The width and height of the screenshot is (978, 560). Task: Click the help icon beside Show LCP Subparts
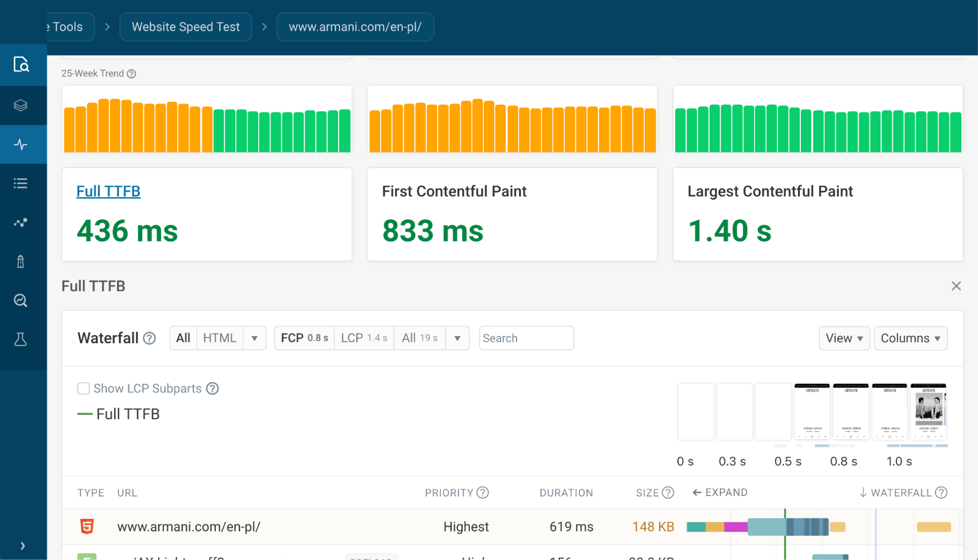coord(212,388)
